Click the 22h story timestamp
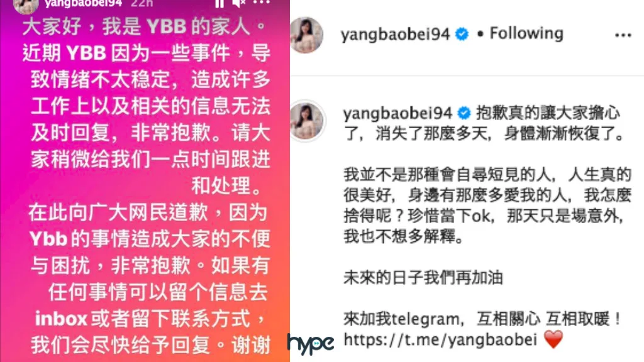Viewport: 644px width, 362px height. click(142, 3)
